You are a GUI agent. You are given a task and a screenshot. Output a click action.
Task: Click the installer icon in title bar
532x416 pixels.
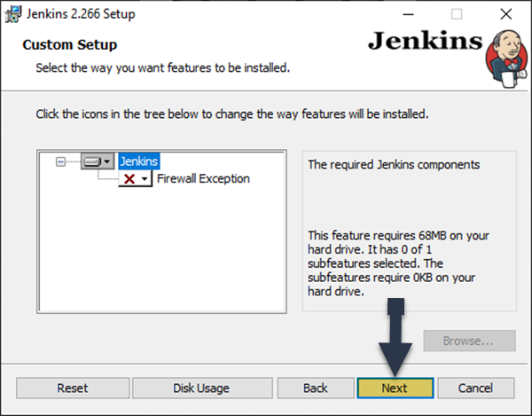(x=13, y=14)
